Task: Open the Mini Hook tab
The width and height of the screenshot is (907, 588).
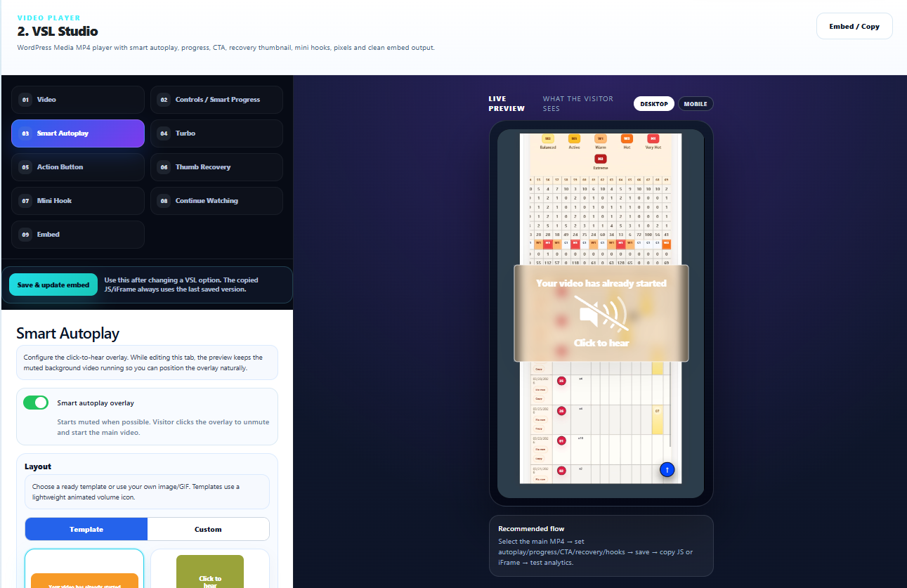Action: (78, 201)
